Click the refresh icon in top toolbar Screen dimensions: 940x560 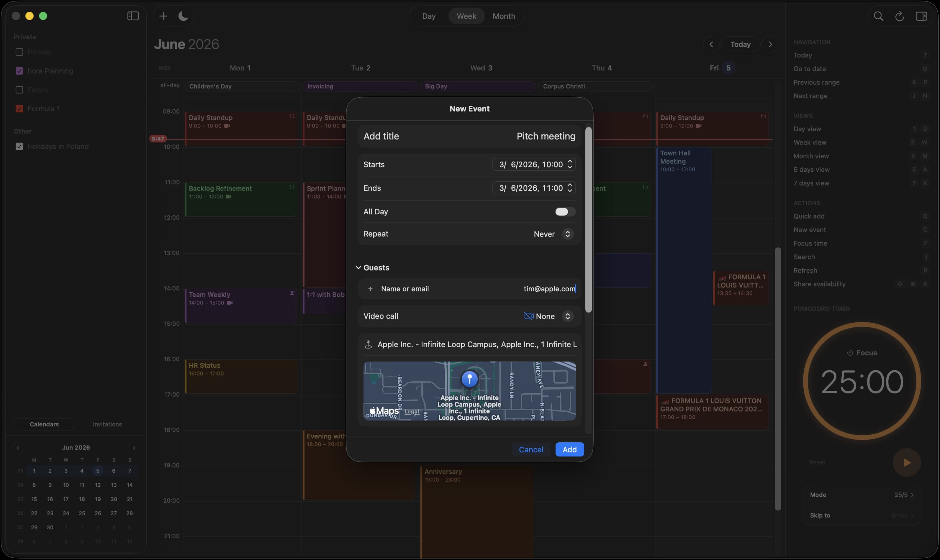click(x=900, y=16)
